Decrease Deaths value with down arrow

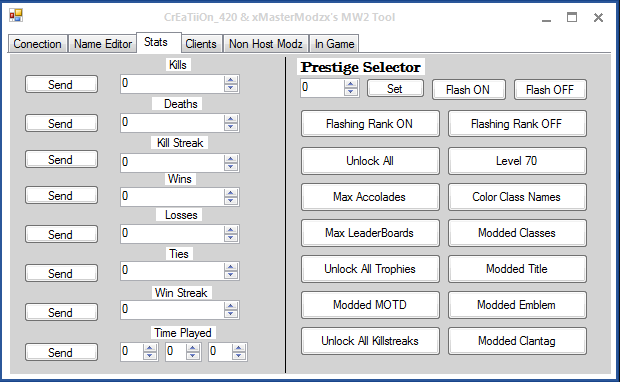231,127
